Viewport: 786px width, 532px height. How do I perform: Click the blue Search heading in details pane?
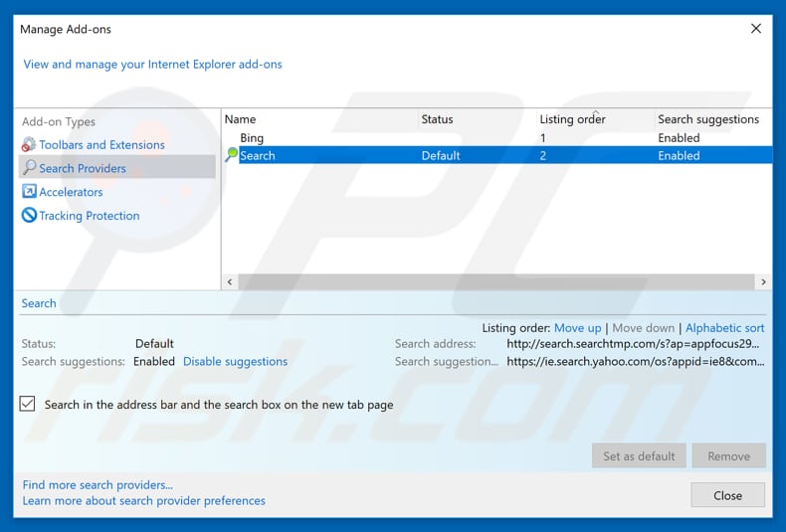point(39,303)
